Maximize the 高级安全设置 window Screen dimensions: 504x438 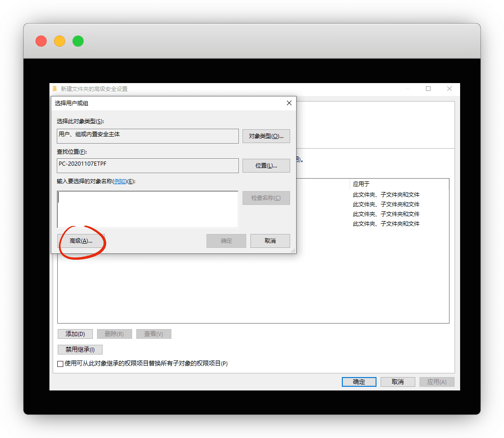point(428,89)
